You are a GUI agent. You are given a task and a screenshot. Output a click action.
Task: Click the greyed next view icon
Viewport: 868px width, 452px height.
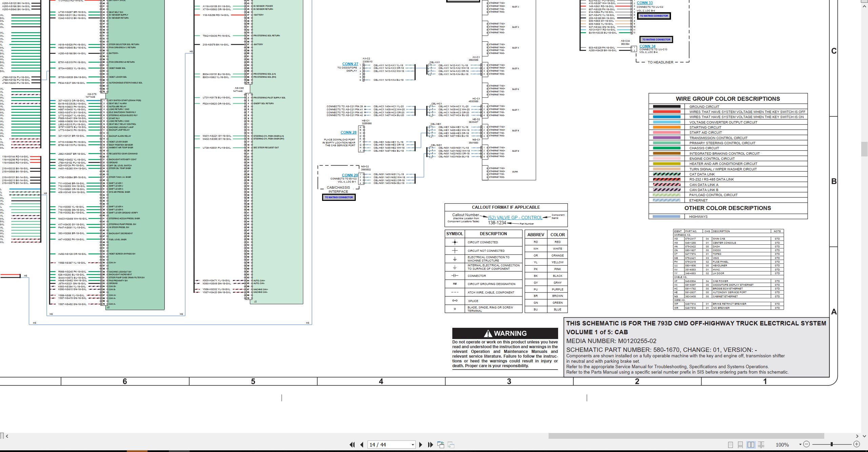451,445
